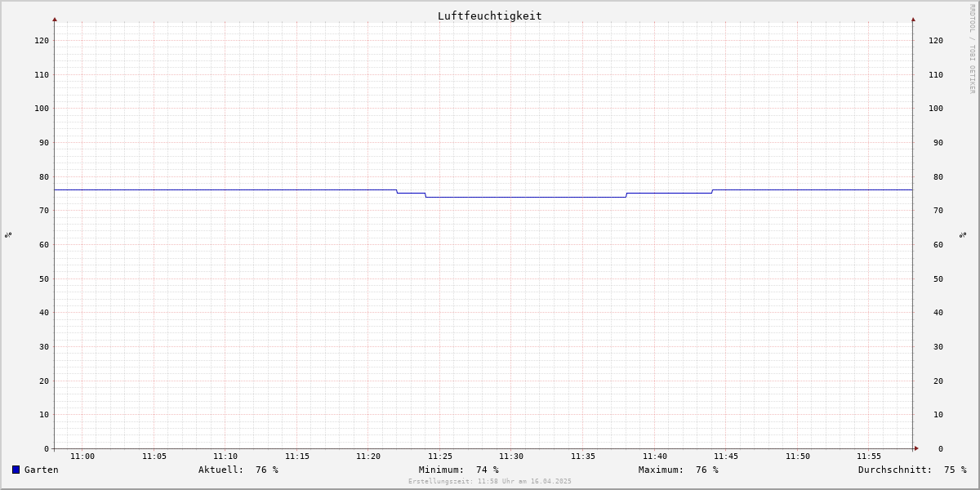Select the Garten legend label

tap(42, 470)
